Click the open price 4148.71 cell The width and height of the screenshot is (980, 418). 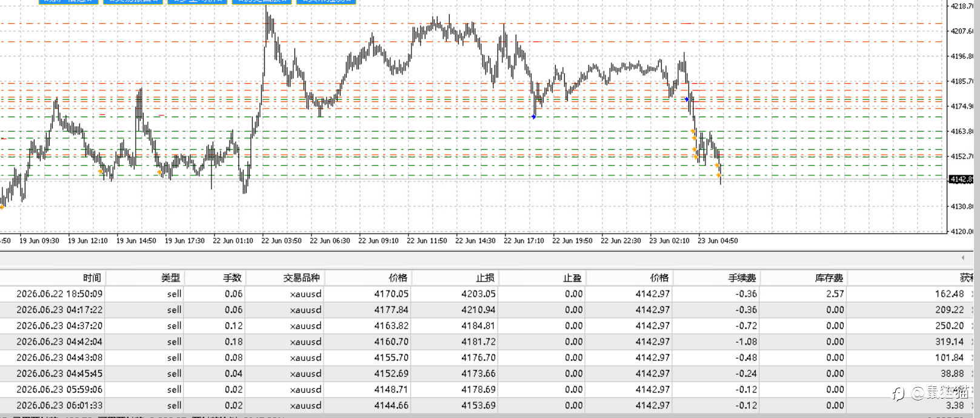pyautogui.click(x=391, y=389)
